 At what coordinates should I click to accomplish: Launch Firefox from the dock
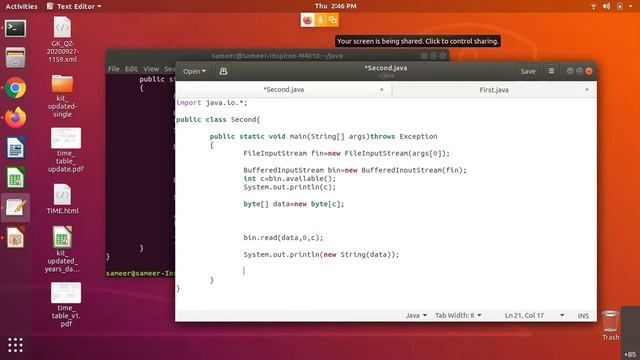click(16, 118)
